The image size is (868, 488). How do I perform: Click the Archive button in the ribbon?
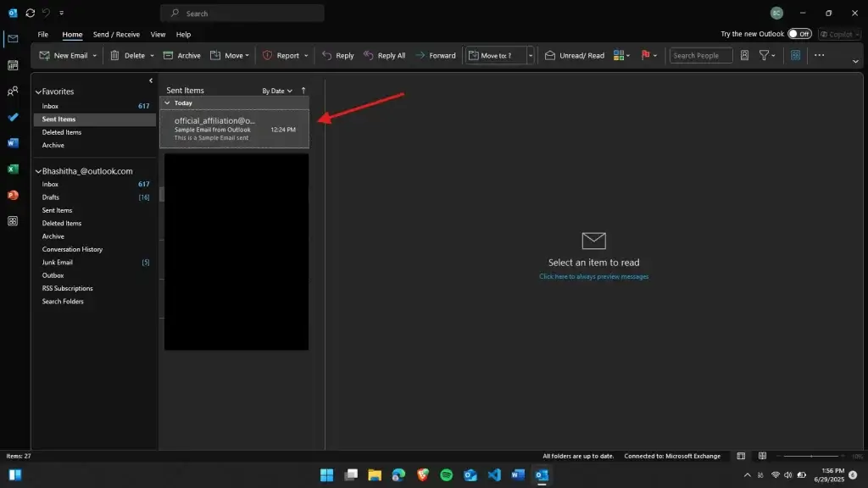182,55
